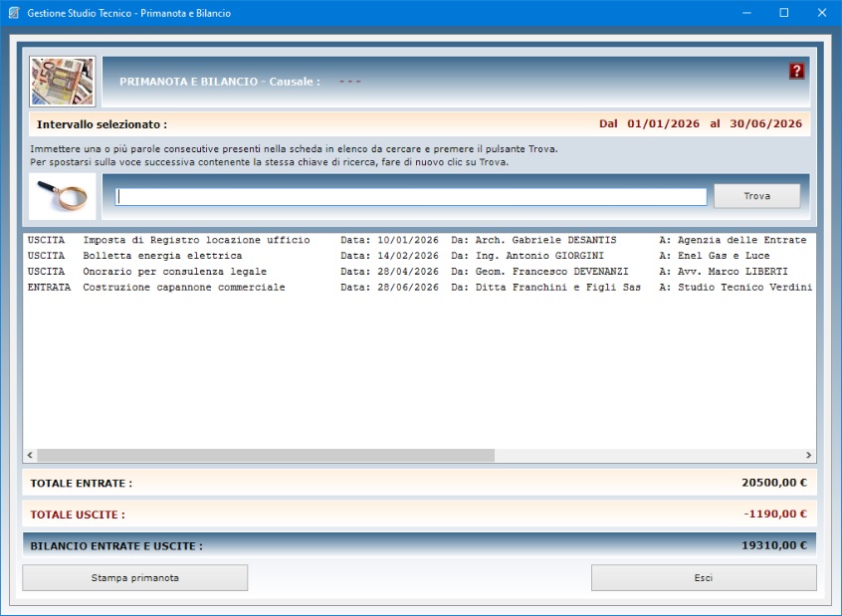Click the Stampa primanota button

click(x=135, y=577)
